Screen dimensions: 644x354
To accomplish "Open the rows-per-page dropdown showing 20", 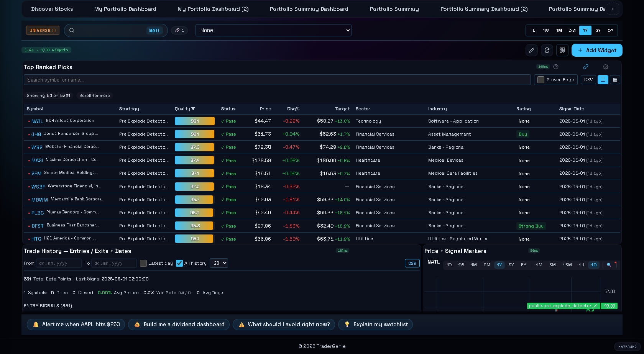I will point(219,263).
